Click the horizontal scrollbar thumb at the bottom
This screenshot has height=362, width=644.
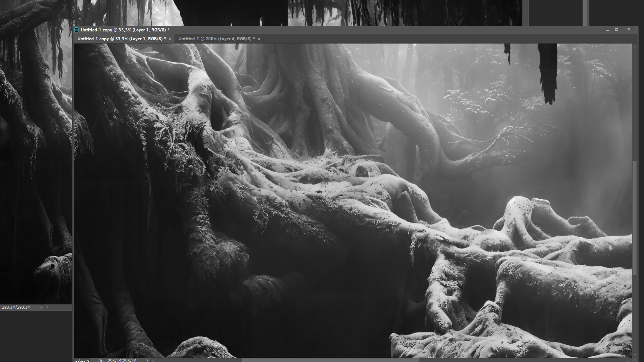[x=330, y=360]
